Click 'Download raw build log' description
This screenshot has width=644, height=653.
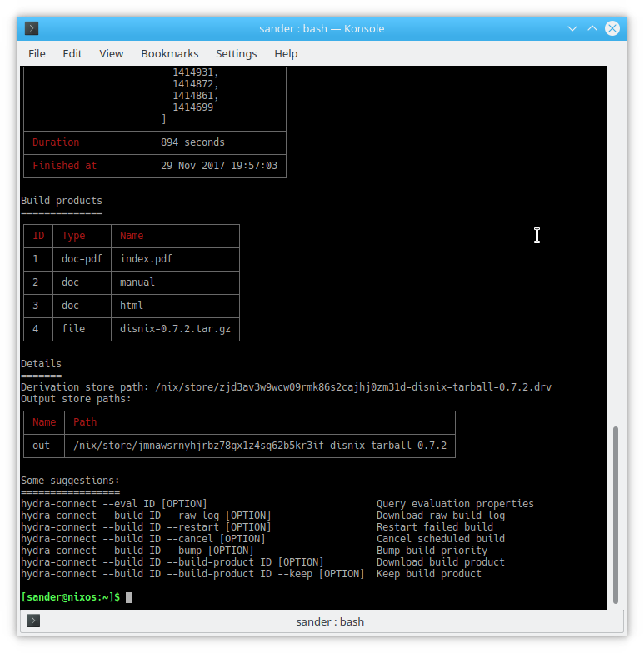click(x=441, y=516)
